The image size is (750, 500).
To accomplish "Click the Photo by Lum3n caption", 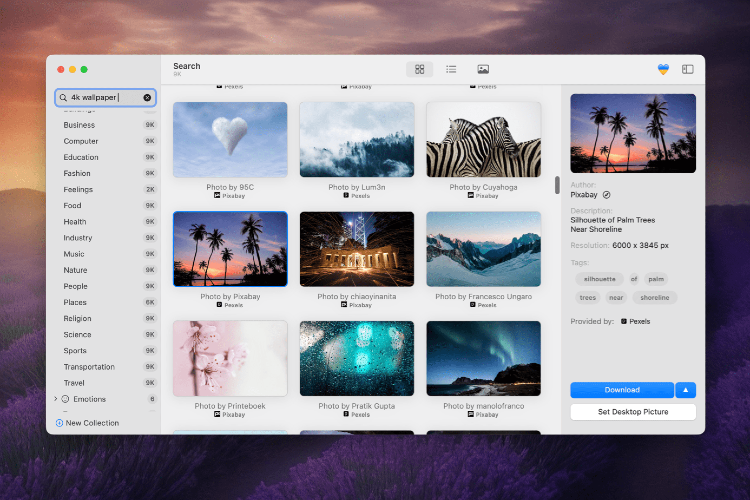I will (357, 187).
